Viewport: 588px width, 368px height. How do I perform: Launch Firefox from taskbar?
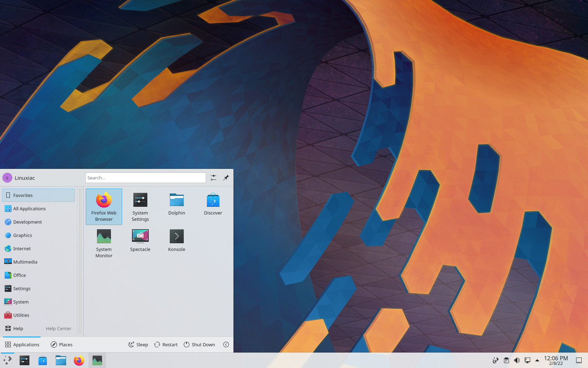point(79,360)
